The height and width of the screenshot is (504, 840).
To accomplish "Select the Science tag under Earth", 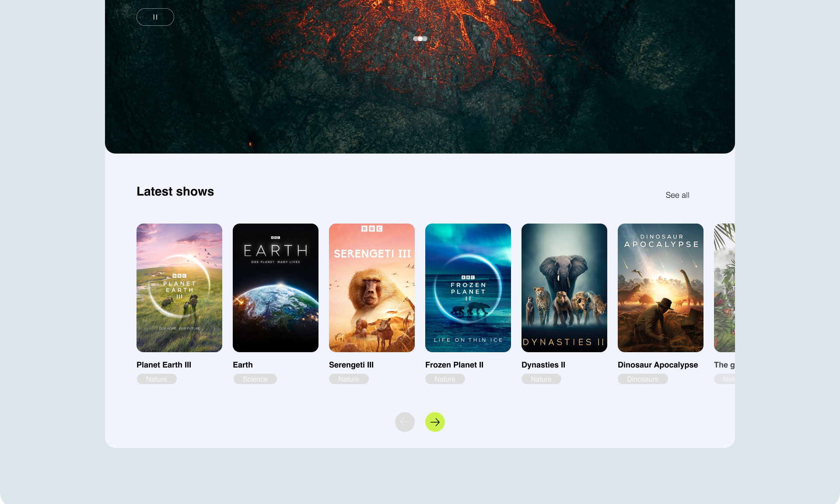I will pyautogui.click(x=255, y=379).
